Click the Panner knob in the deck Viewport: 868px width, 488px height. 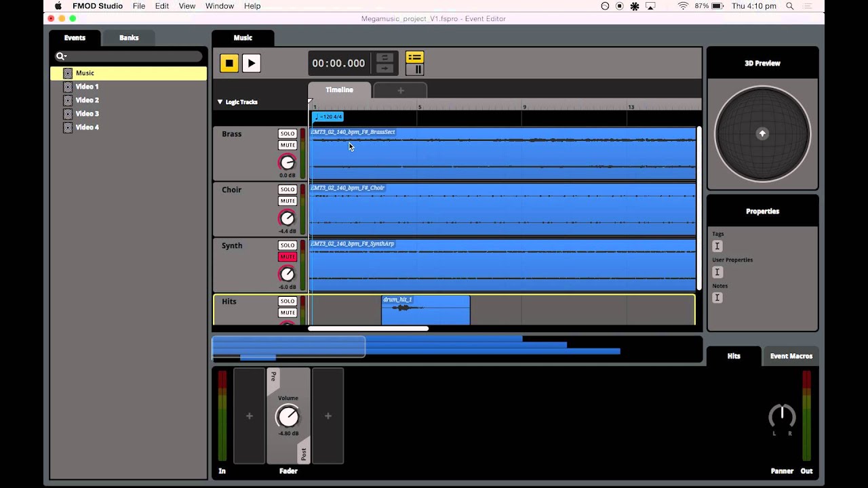(x=782, y=416)
